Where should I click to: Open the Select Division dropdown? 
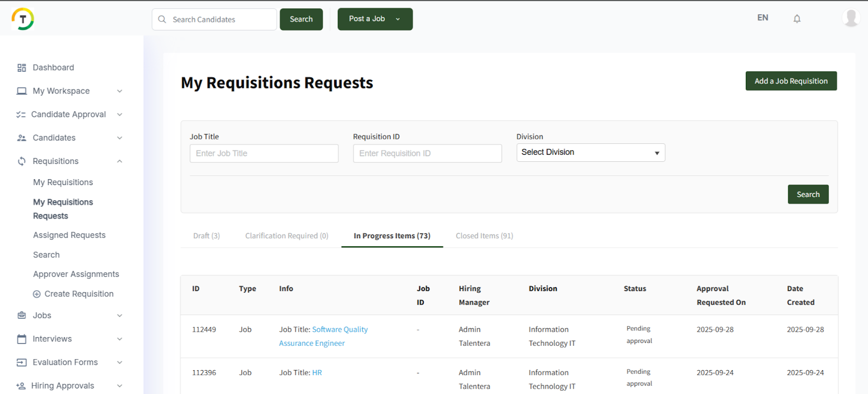[590, 152]
